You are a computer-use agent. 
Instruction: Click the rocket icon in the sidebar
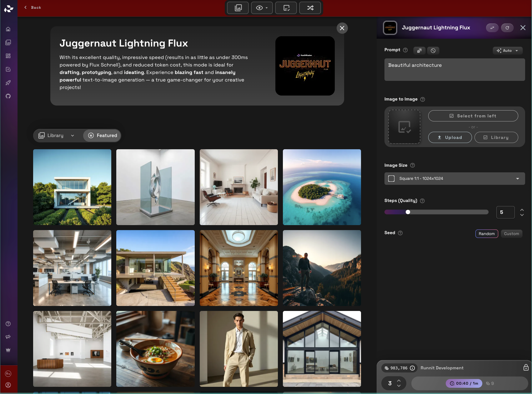8,83
